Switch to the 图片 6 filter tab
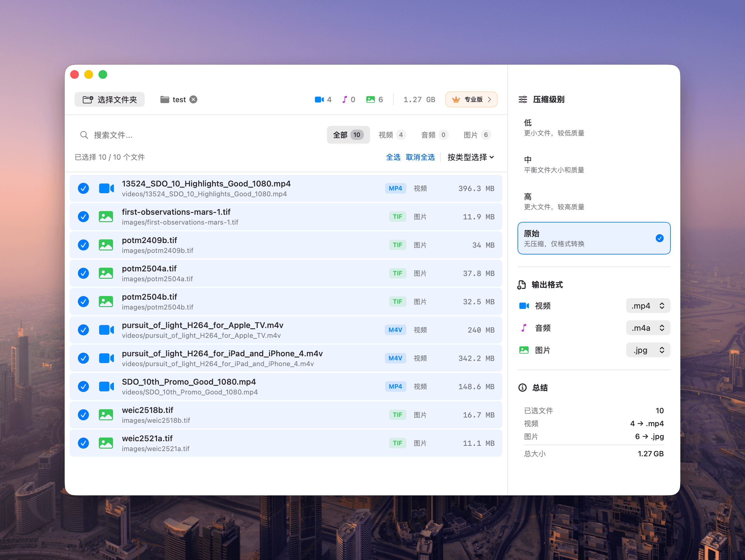 [477, 135]
